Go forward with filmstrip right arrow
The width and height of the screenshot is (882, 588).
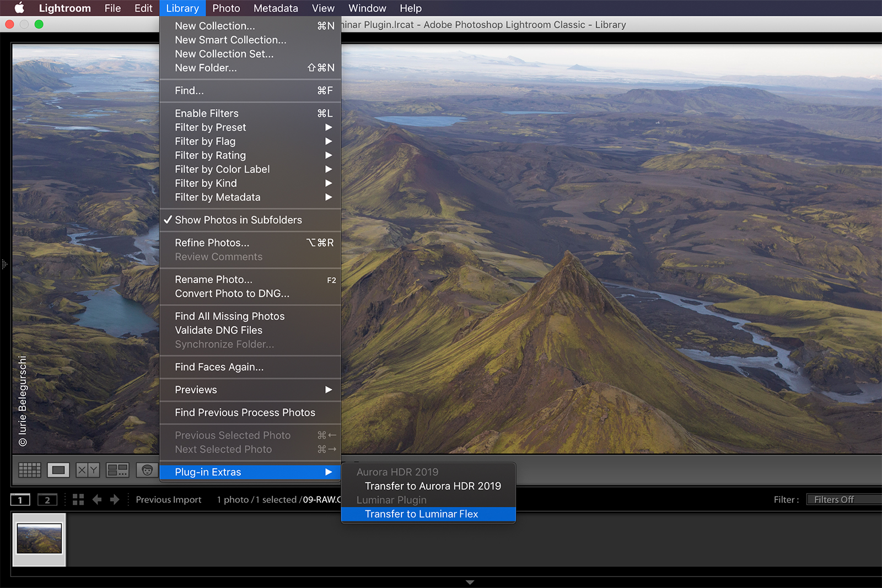[x=115, y=500]
